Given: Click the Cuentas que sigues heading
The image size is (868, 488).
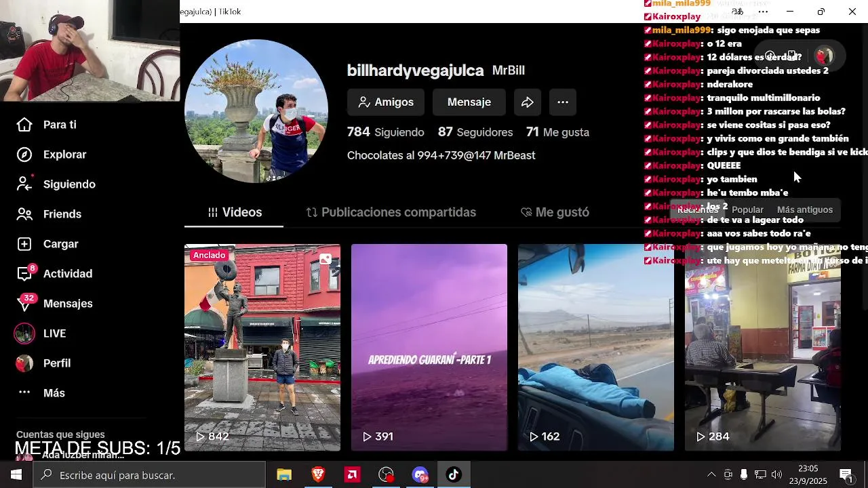Looking at the screenshot, I should tap(60, 434).
